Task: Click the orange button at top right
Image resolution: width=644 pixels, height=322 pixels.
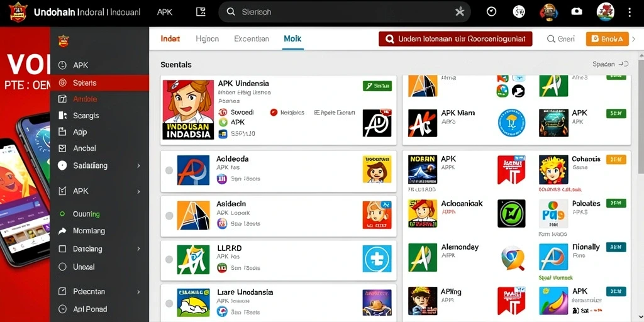Action: click(607, 39)
